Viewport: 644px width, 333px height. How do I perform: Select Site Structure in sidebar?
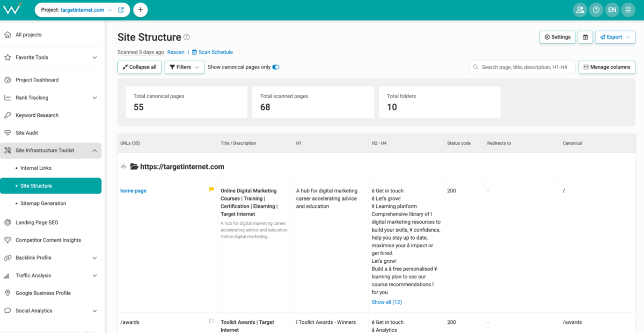(50, 186)
